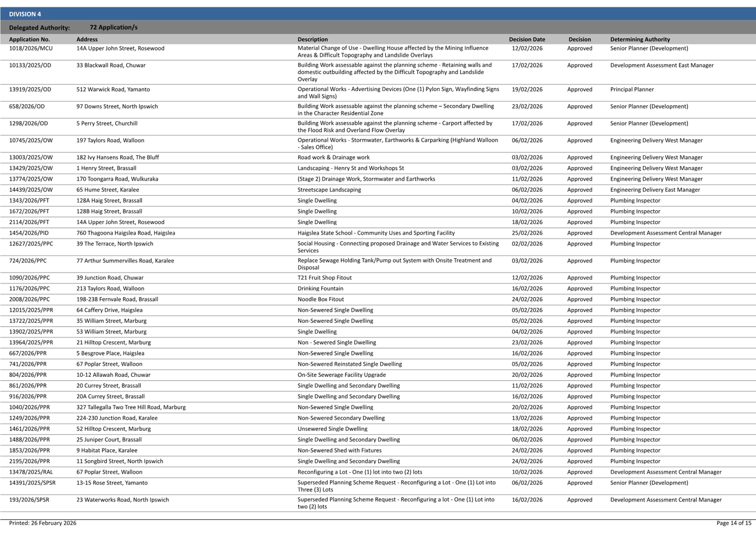
Task: Click the Page 14 of 15 footer text
Action: [x=733, y=523]
